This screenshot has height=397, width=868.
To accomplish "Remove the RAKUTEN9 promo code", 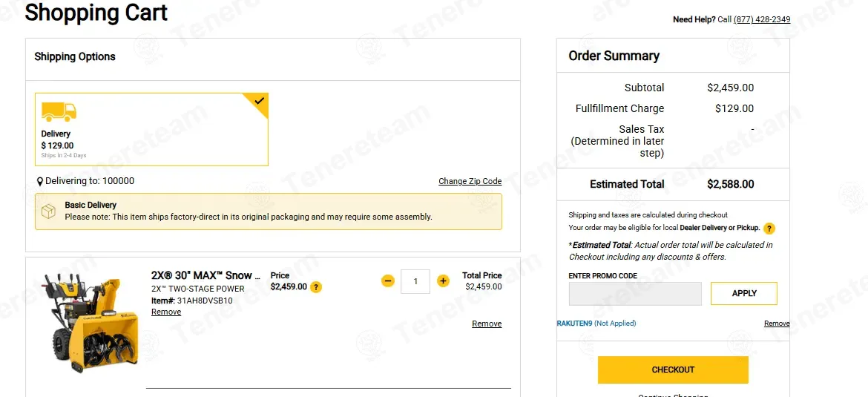I will (x=777, y=324).
